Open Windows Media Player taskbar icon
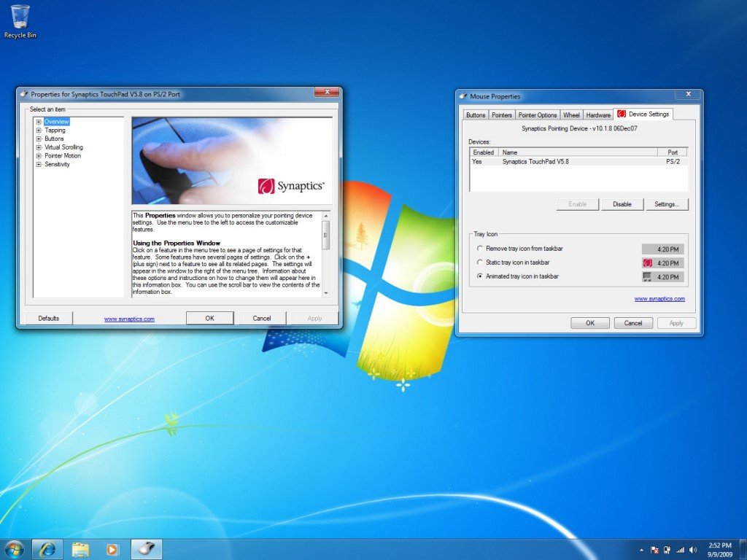 tap(112, 549)
